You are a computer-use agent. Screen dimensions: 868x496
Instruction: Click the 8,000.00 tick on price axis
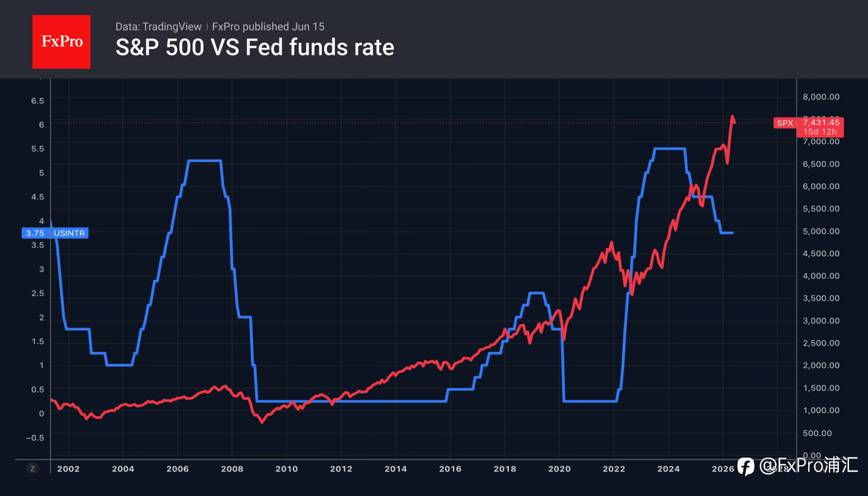[821, 97]
